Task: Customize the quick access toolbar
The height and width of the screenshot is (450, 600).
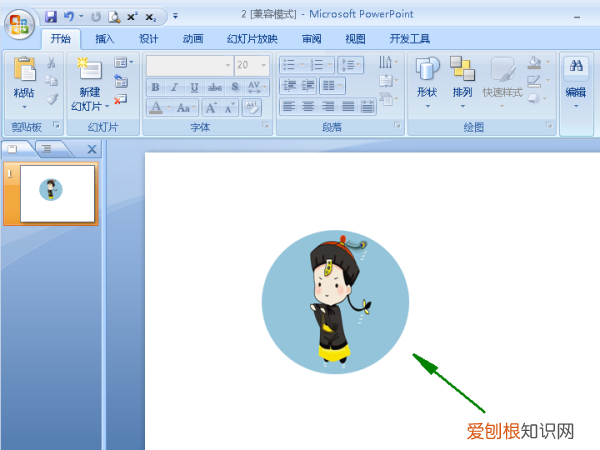Action: pyautogui.click(x=175, y=16)
